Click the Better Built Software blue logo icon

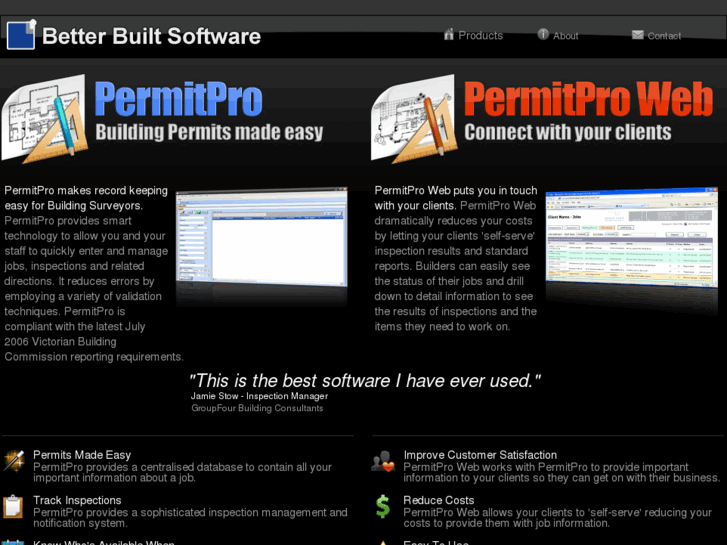point(21,34)
